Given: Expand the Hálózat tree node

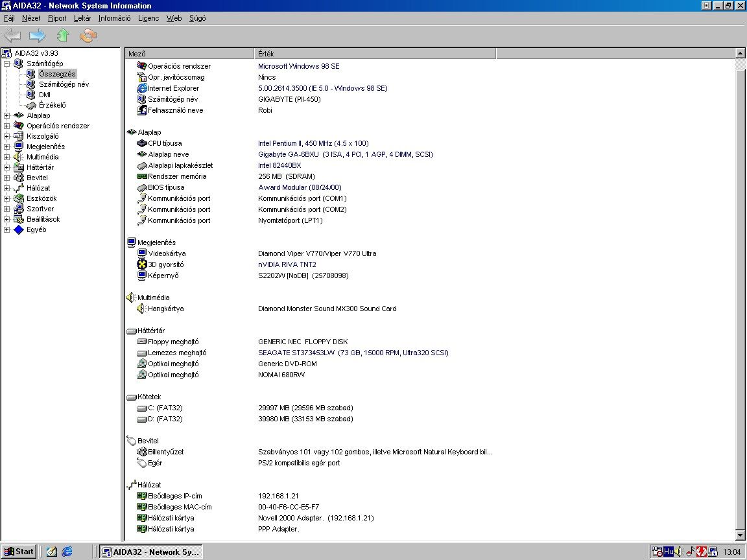Looking at the screenshot, I should pos(6,188).
